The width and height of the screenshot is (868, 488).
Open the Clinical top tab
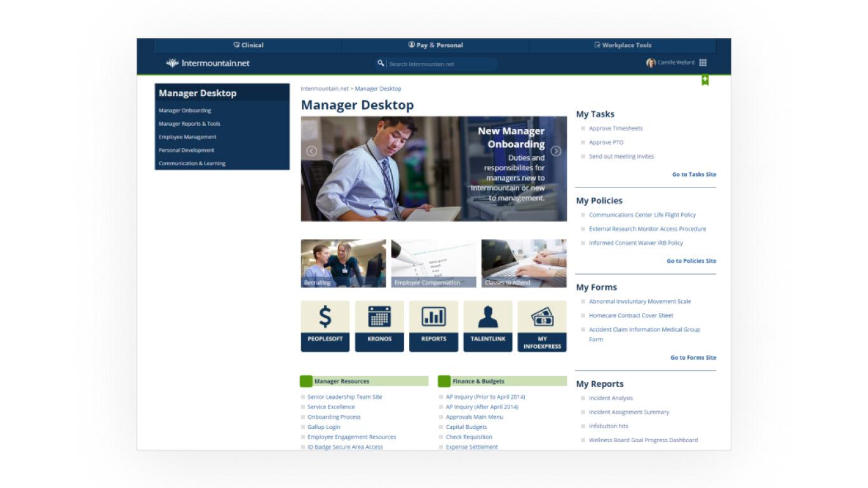click(248, 45)
